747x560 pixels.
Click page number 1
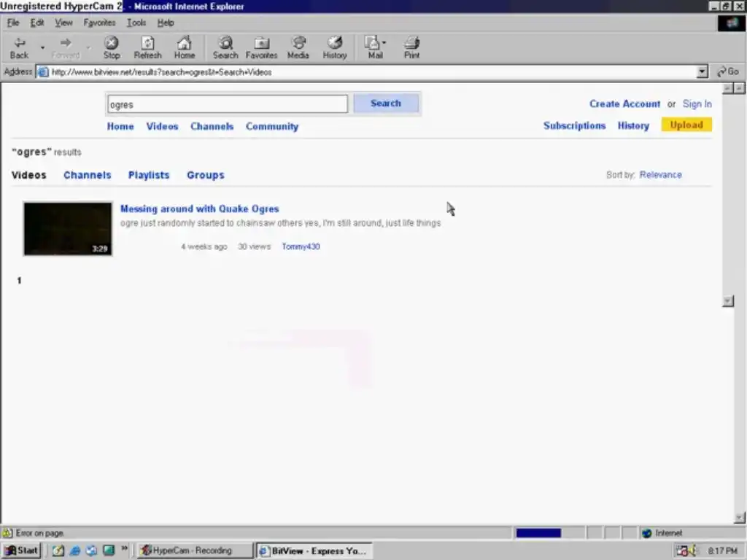(x=19, y=281)
